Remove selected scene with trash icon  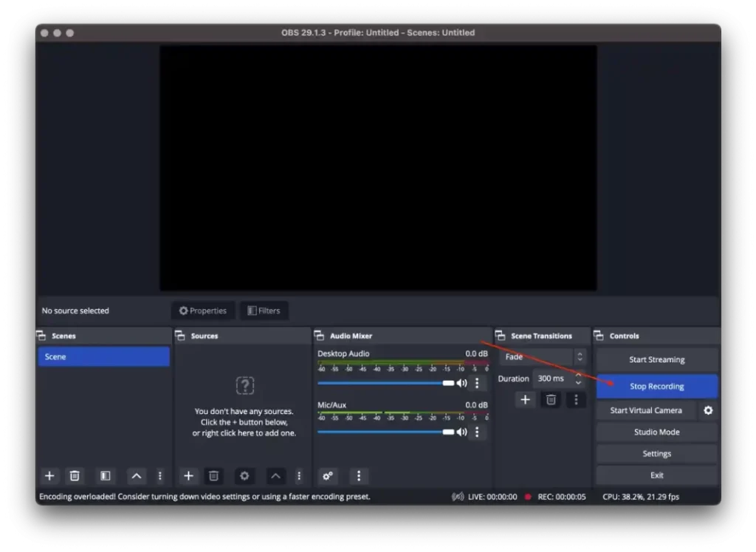tap(75, 476)
